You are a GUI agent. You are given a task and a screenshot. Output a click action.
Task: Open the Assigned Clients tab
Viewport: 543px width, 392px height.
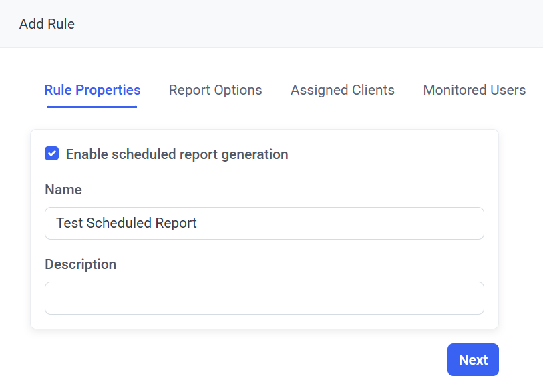(342, 90)
